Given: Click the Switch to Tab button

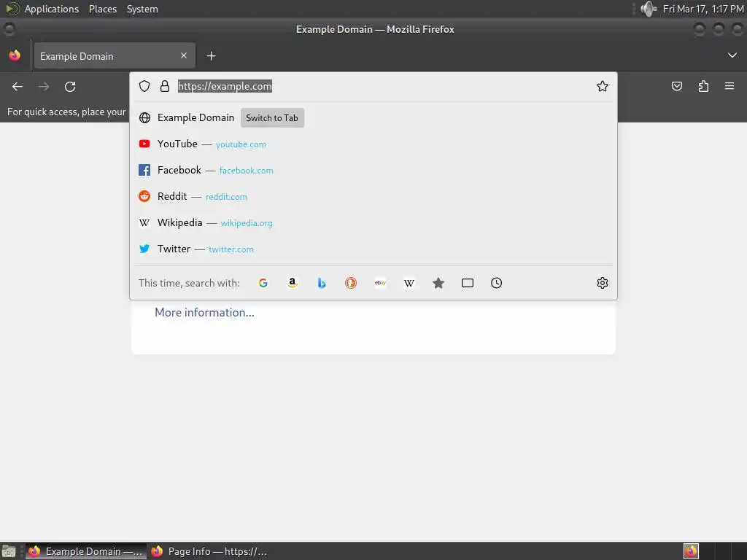Looking at the screenshot, I should [x=272, y=118].
